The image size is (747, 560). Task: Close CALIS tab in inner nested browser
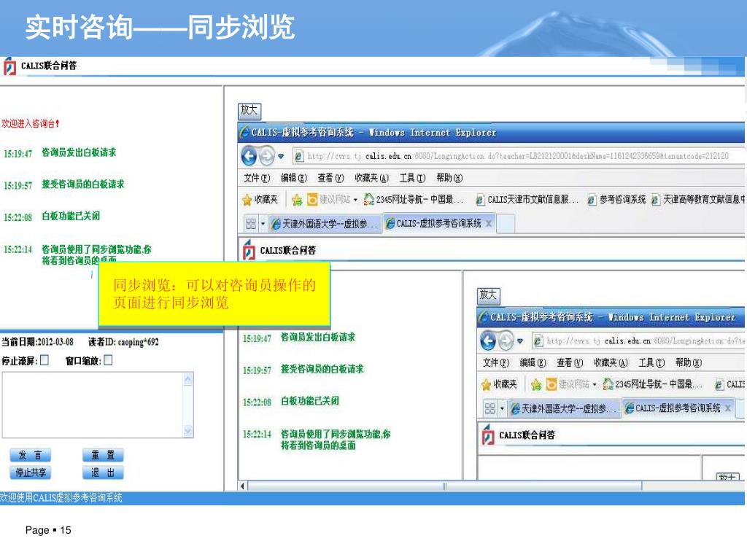point(728,408)
